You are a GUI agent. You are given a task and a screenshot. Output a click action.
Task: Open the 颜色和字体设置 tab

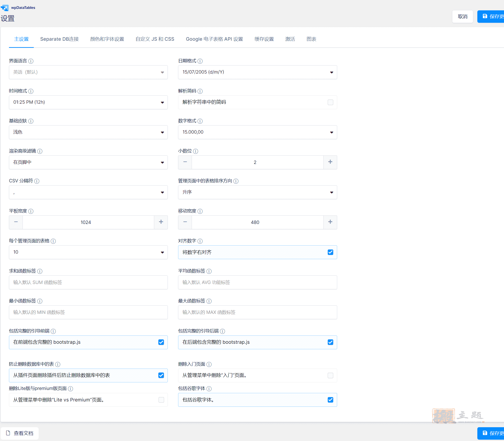coord(107,39)
